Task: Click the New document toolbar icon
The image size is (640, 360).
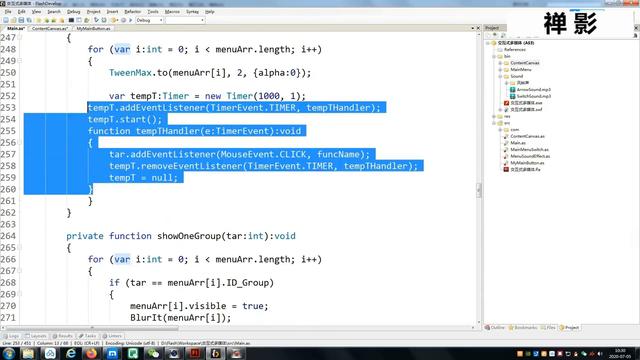Action: 6,20
